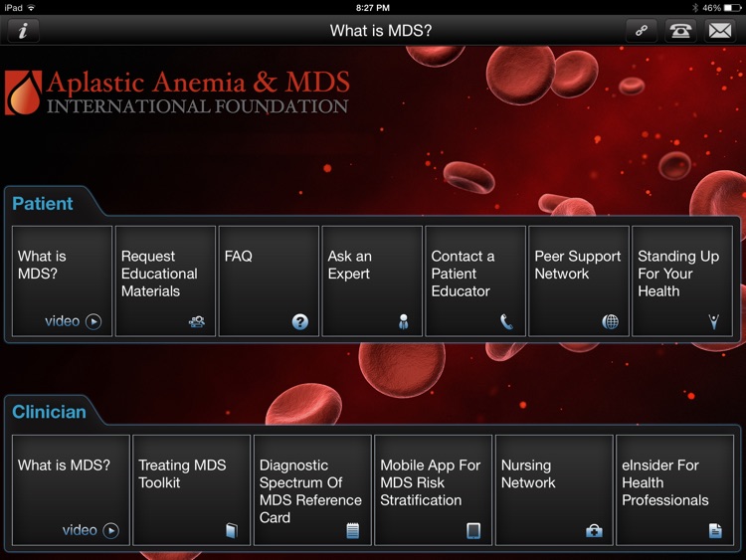The image size is (746, 560).
Task: Open the info button in top bar
Action: pyautogui.click(x=23, y=31)
